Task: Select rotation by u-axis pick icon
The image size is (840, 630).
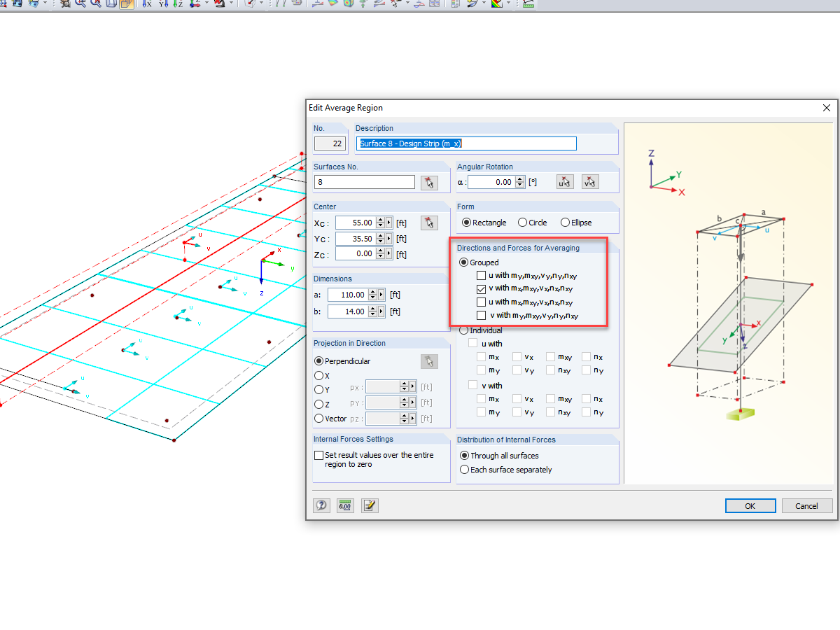Action: (x=565, y=182)
